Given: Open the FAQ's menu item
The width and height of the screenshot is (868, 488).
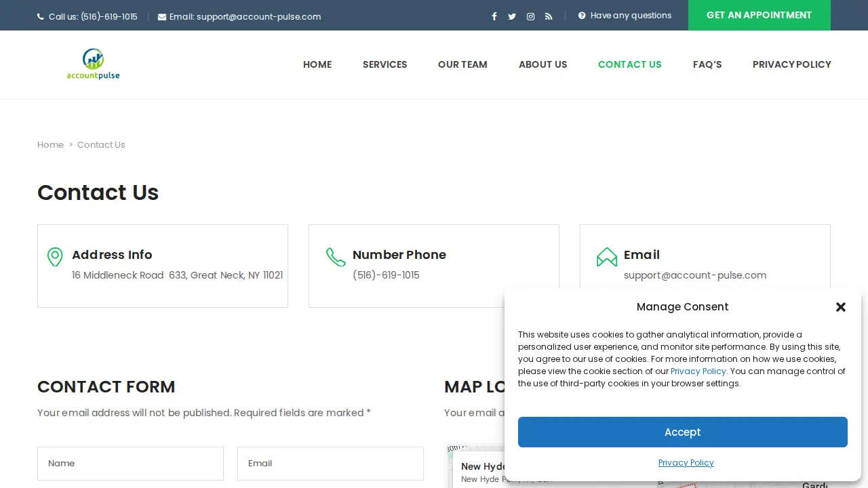Looking at the screenshot, I should pyautogui.click(x=707, y=64).
